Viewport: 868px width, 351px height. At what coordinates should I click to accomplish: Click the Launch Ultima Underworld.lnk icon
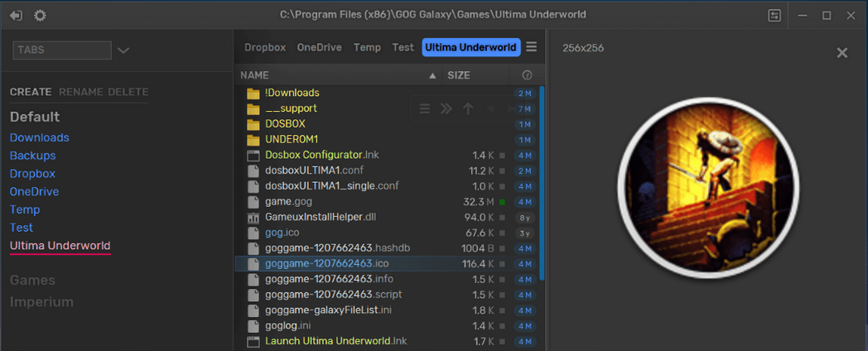coord(253,341)
